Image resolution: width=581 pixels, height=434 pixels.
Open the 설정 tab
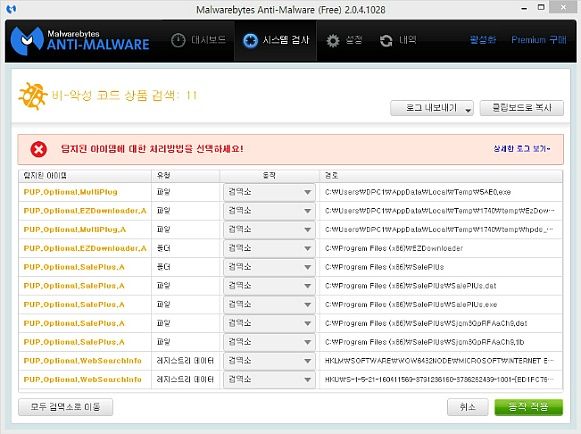pos(344,40)
